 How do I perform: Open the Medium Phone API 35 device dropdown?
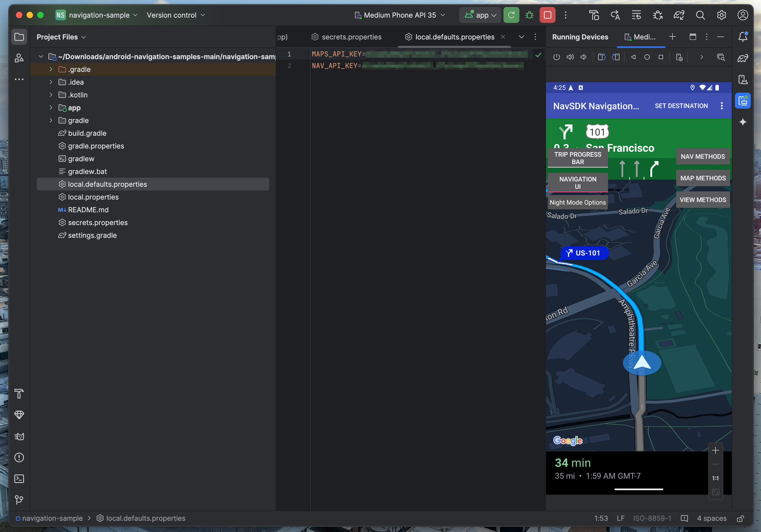(400, 15)
